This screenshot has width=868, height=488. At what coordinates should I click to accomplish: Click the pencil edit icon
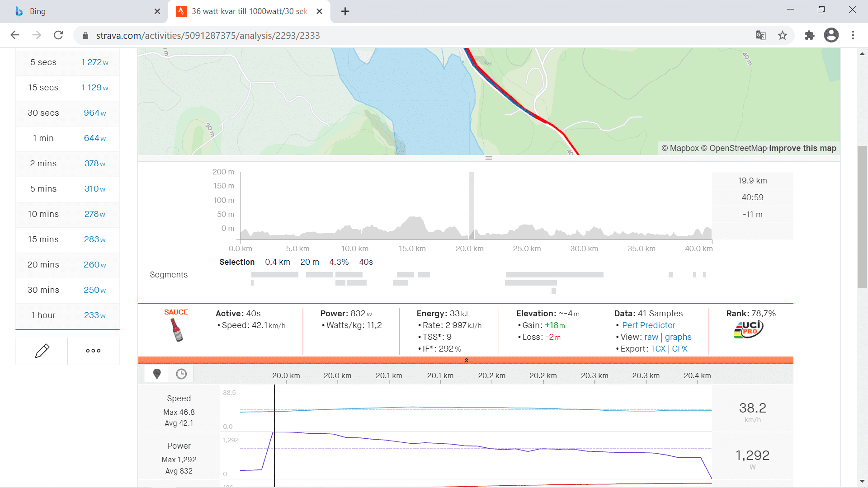(x=42, y=351)
